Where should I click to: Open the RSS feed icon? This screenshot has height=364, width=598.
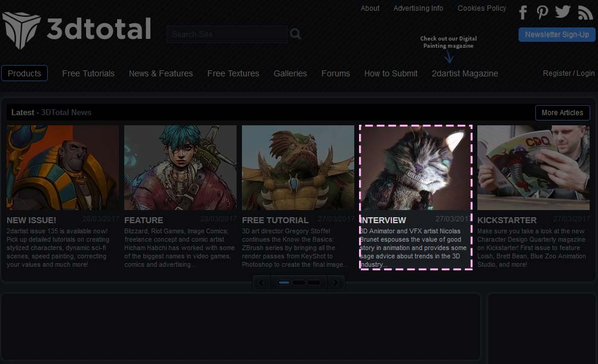click(x=585, y=13)
